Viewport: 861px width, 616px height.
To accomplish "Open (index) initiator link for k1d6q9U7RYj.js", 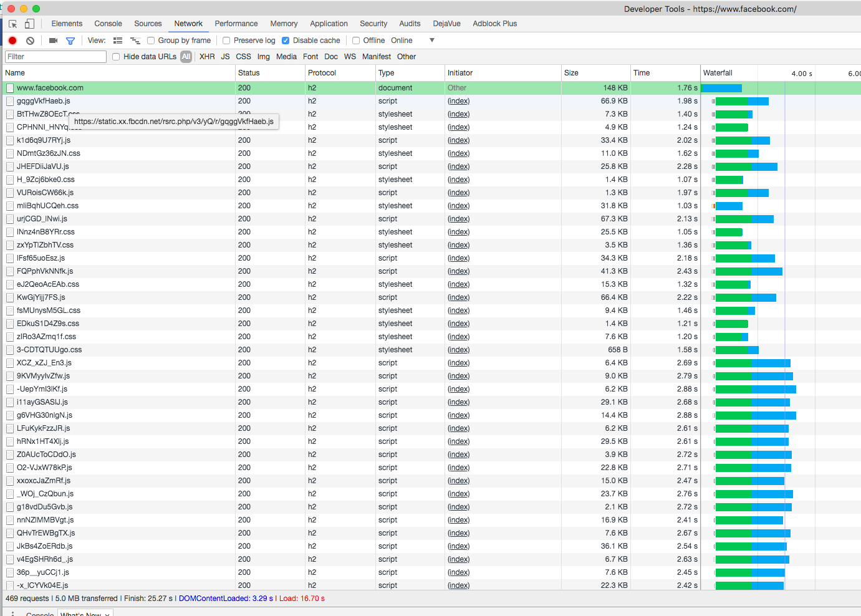I will coord(458,140).
